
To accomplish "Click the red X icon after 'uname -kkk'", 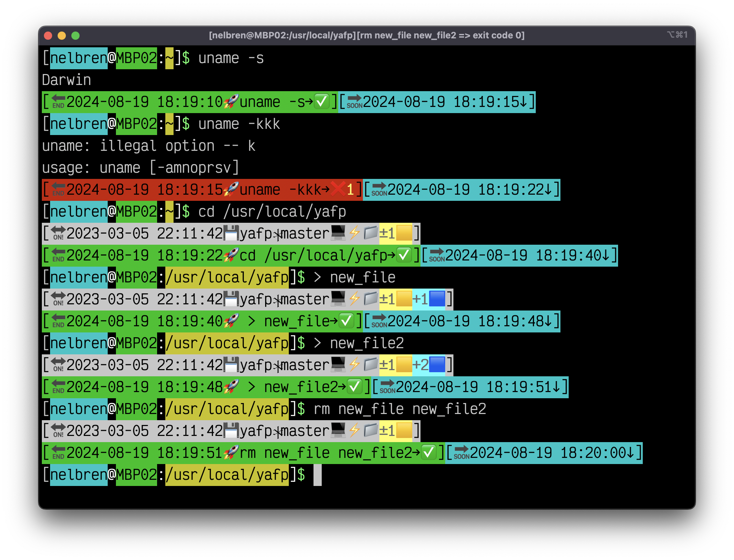I will point(338,190).
